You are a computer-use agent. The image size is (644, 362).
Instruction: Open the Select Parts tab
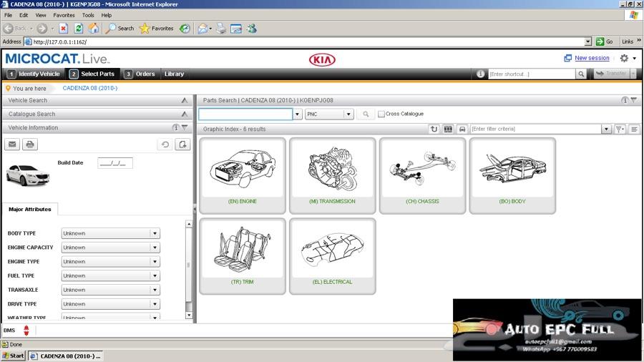click(x=92, y=74)
